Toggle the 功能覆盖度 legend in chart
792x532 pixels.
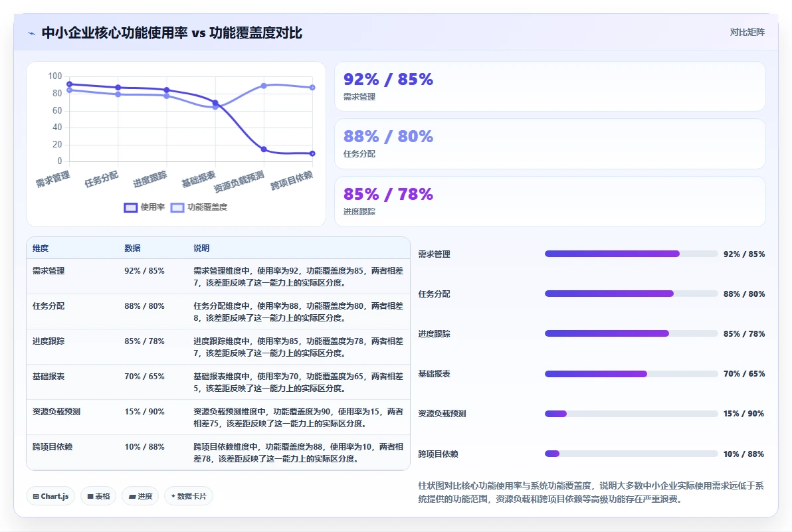199,207
